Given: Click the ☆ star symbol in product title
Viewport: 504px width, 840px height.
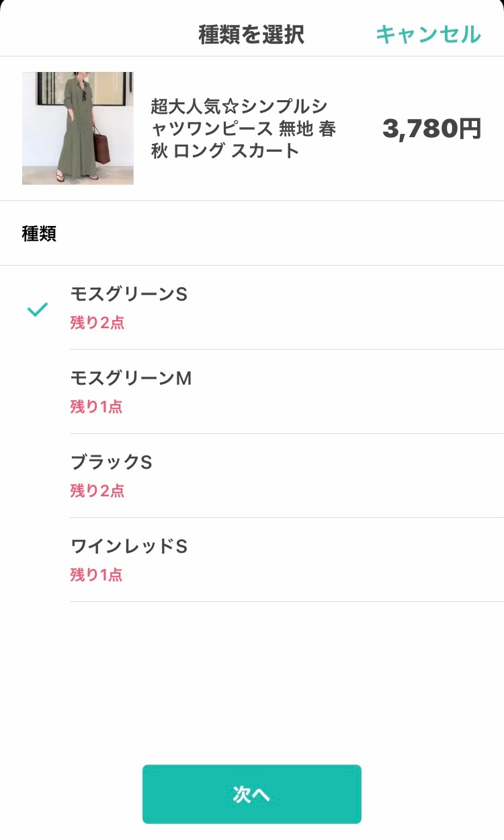Looking at the screenshot, I should point(231,107).
